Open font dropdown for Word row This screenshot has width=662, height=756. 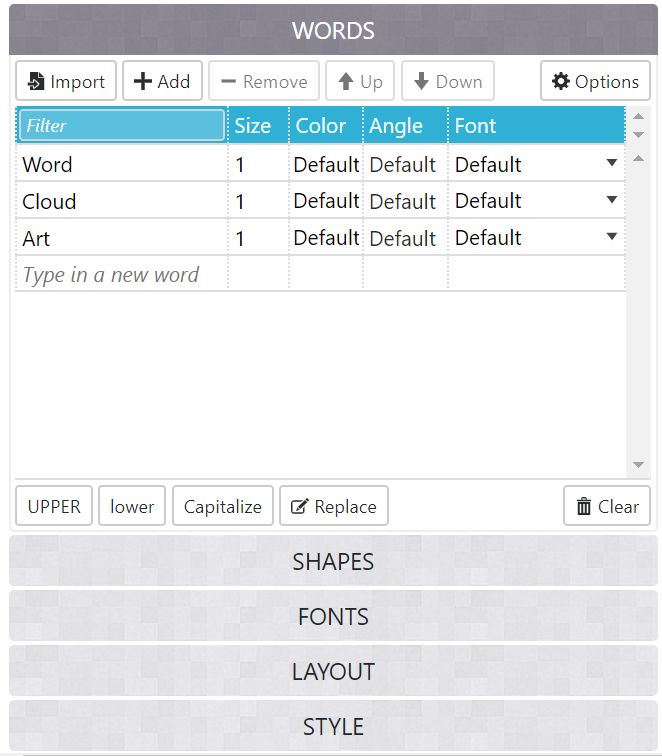pyautogui.click(x=611, y=163)
